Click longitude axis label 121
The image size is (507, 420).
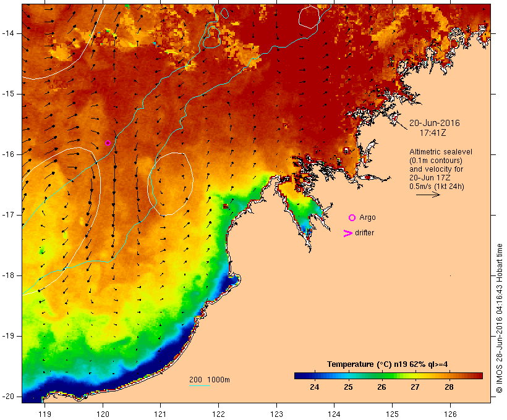[160, 414]
